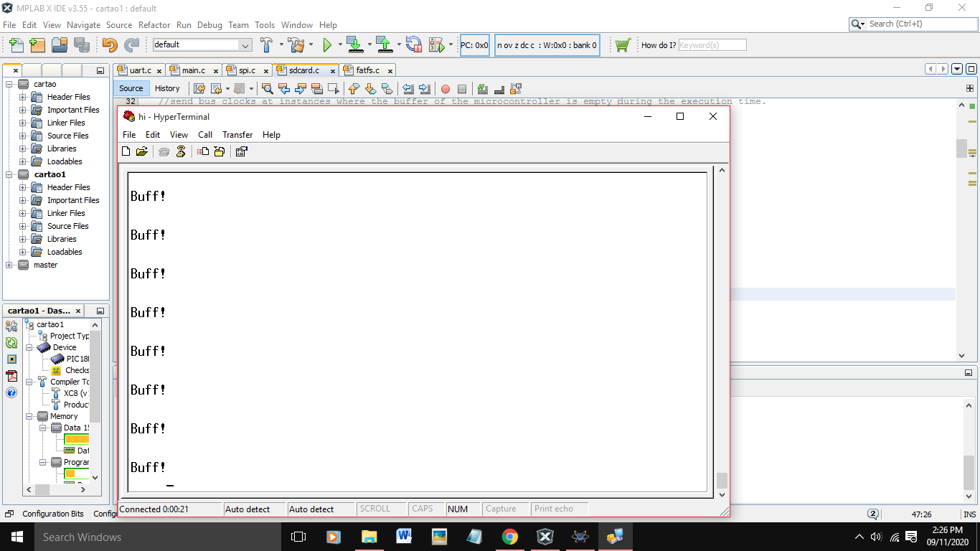
Task: Open dropdown arrow next to Debug Project icon
Action: coord(451,44)
